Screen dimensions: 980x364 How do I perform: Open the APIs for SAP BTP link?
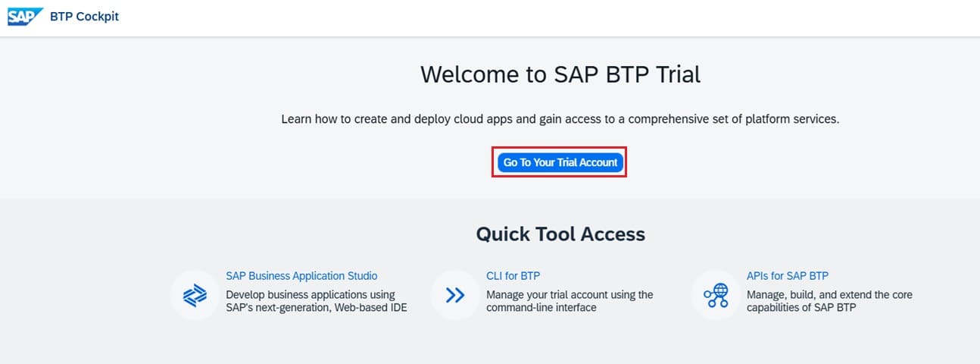pos(788,276)
